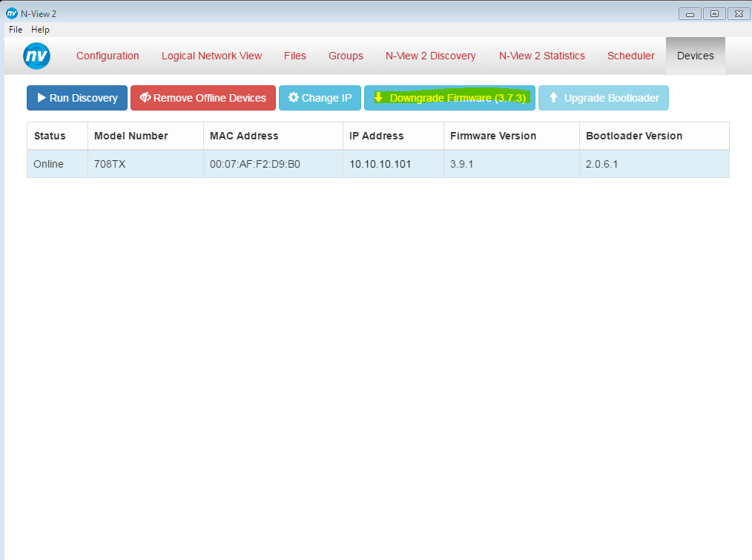Click Downgrade Firmware (3.7.3) button
The image size is (752, 560).
pos(450,98)
